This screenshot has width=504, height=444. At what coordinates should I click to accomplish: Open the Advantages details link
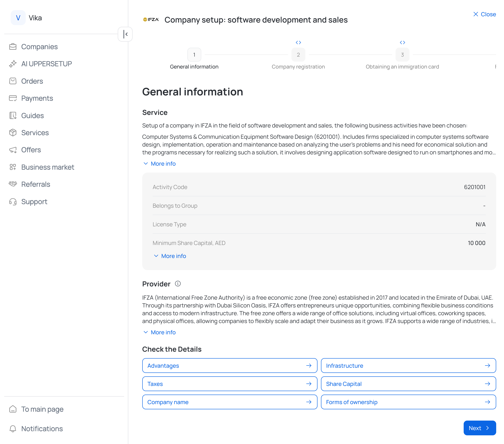click(229, 366)
